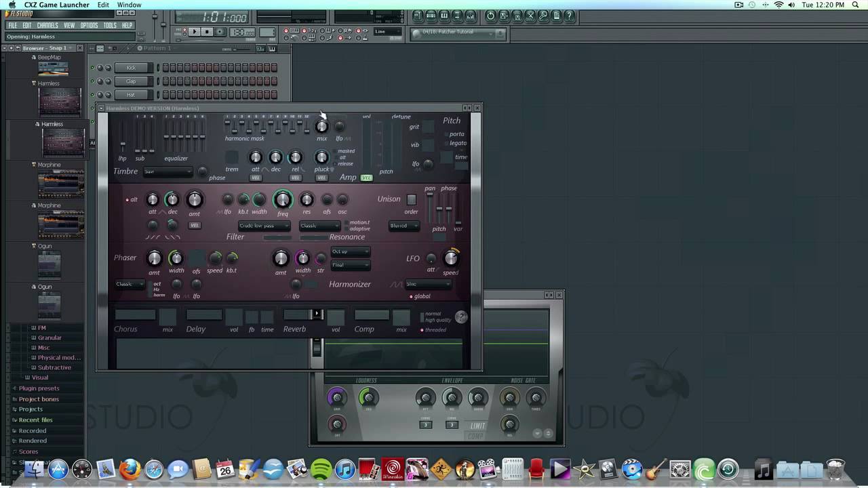The height and width of the screenshot is (488, 868).
Task: Open the LFO Sine shape dropdown
Action: point(428,284)
